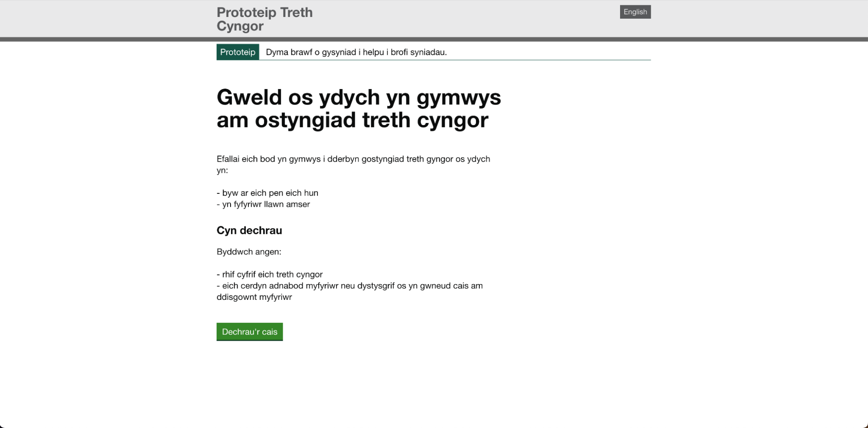Click the paragraph starting 'Efallai eich bod yn gymwys'
The width and height of the screenshot is (868, 428).
tap(353, 165)
